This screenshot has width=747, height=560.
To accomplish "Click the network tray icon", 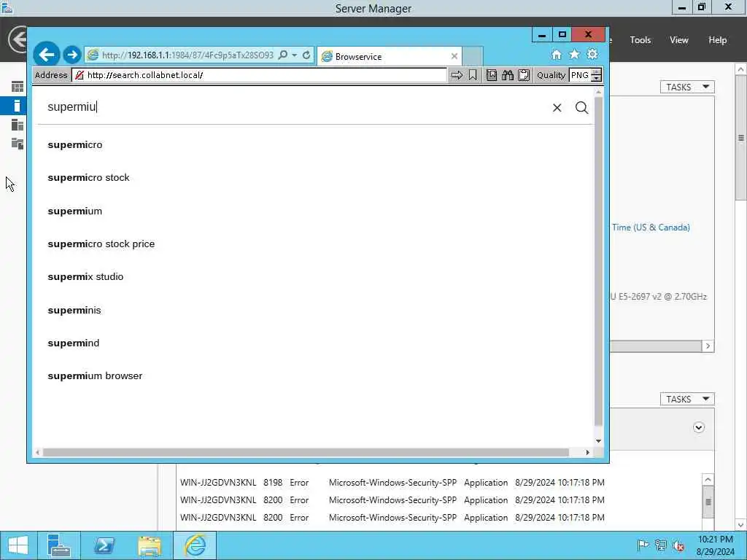I will [661, 545].
